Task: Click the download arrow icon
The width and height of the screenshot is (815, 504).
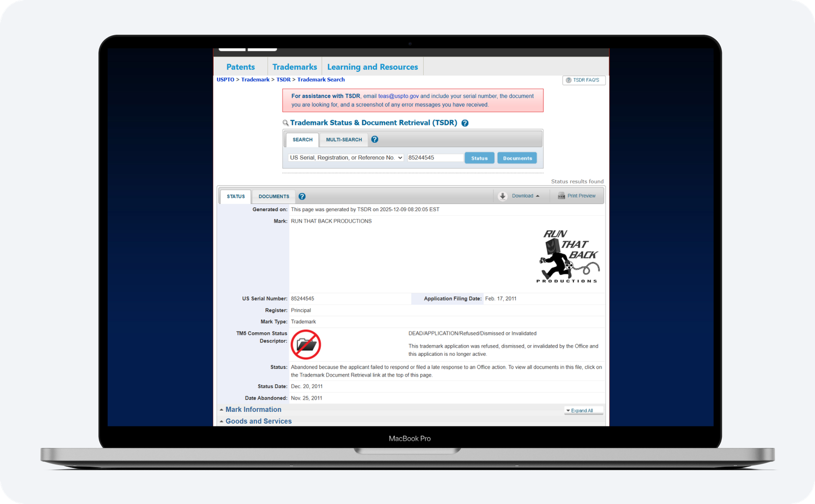Action: click(x=502, y=196)
